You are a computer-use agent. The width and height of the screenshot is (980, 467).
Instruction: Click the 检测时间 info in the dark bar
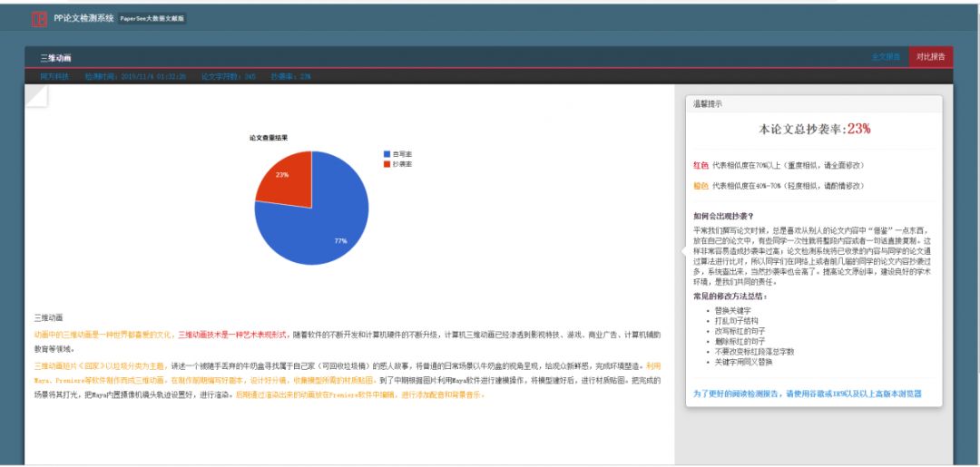click(135, 77)
